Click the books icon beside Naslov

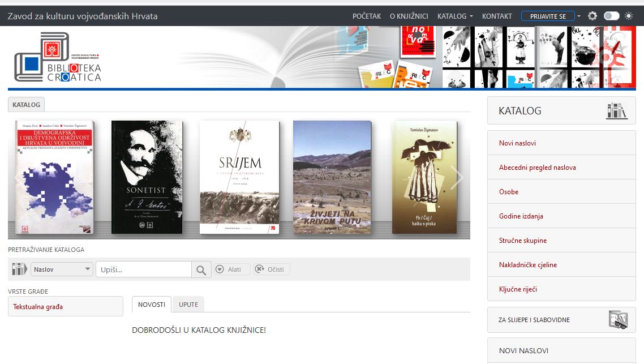[19, 269]
